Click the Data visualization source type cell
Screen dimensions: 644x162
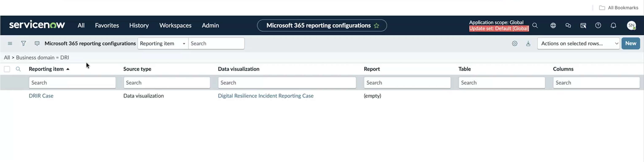pos(143,96)
